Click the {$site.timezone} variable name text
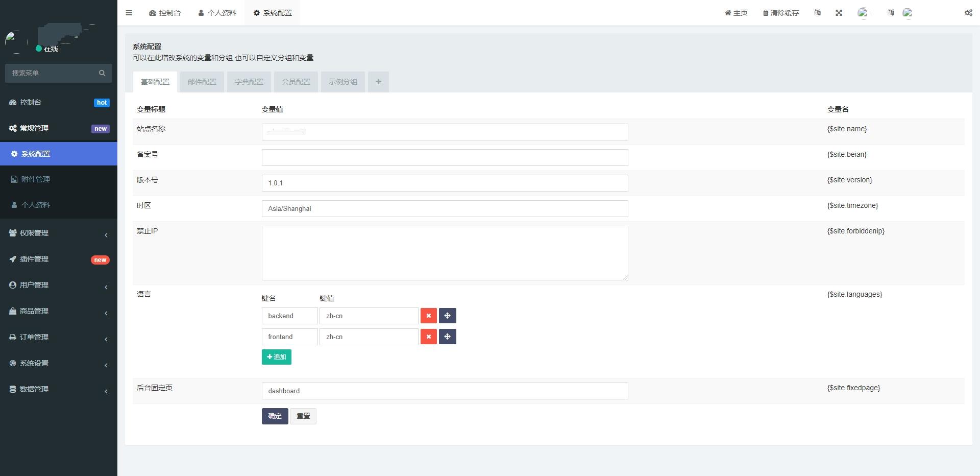The width and height of the screenshot is (980, 476). pos(852,205)
